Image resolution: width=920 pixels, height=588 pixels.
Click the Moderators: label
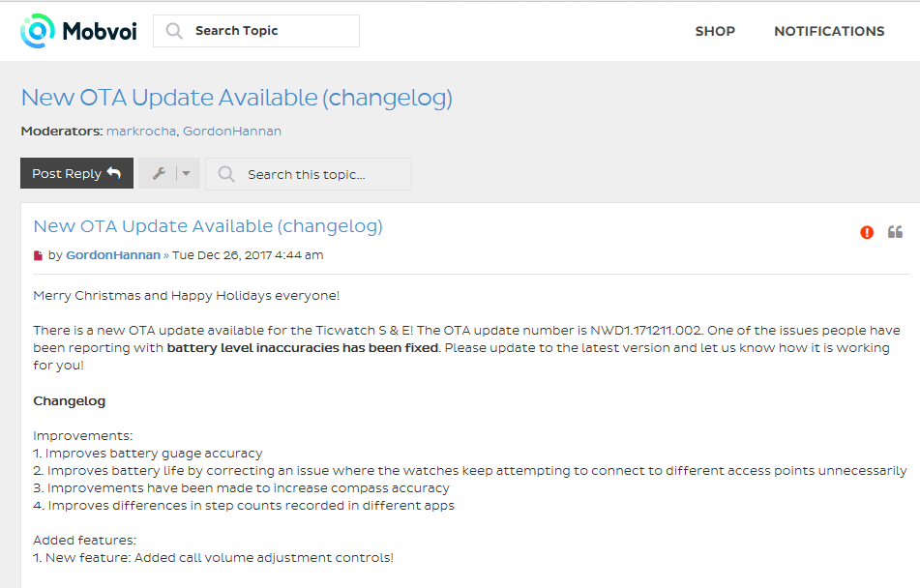pos(62,132)
